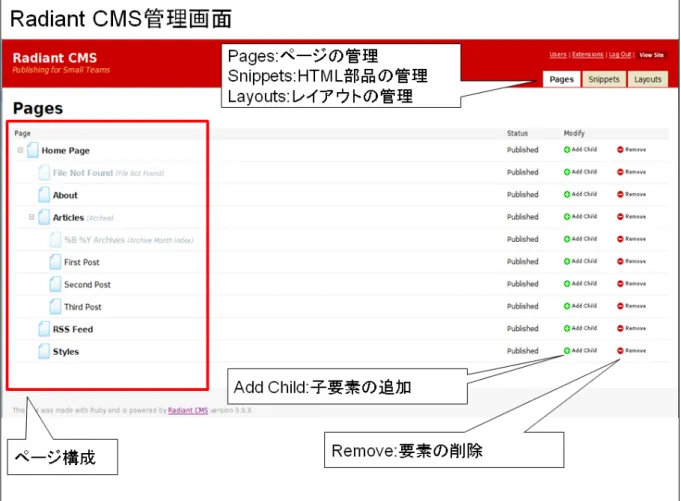
Task: Click Published status in Styles row
Action: [522, 351]
